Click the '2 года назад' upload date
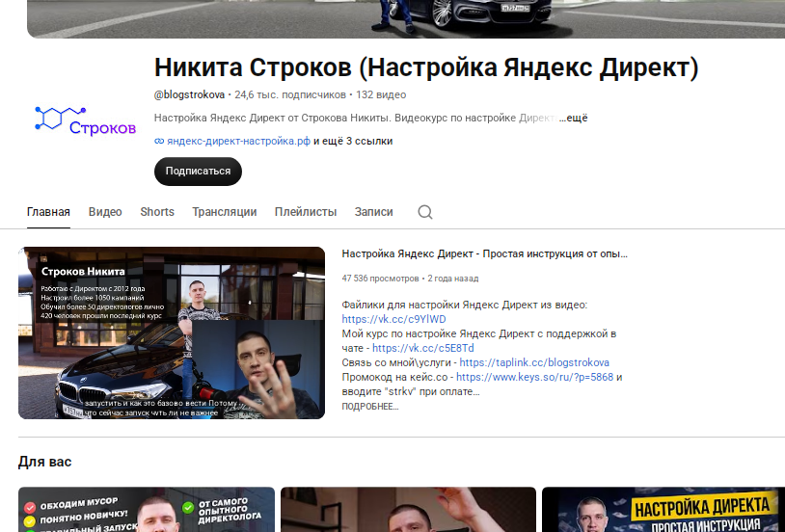This screenshot has width=785, height=532. [x=453, y=279]
